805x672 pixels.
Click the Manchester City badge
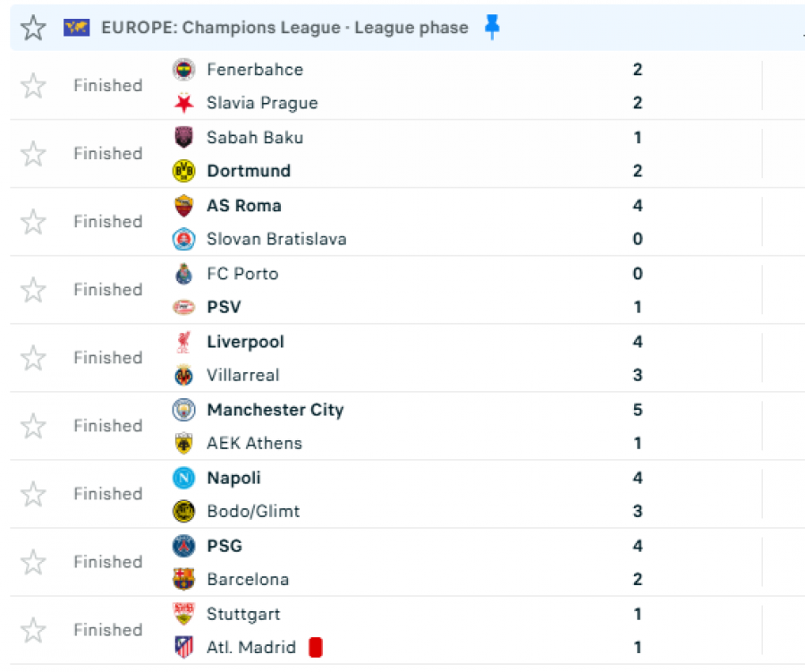(183, 410)
